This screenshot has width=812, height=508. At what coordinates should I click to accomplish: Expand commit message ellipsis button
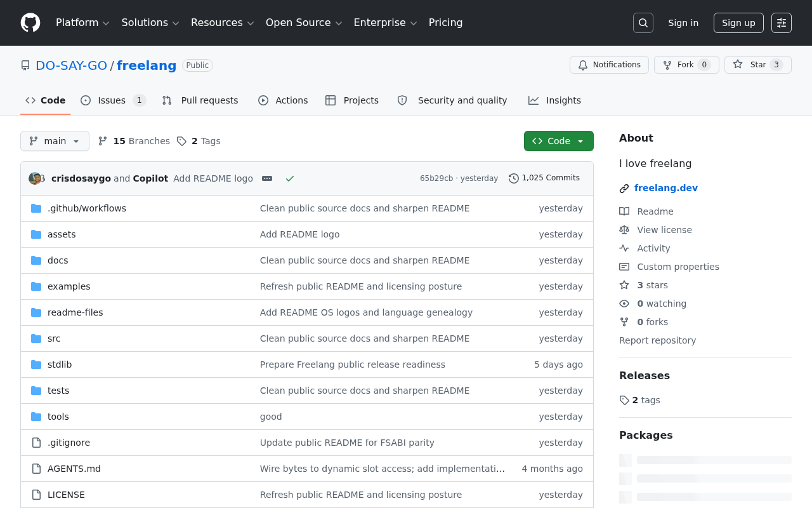(267, 178)
